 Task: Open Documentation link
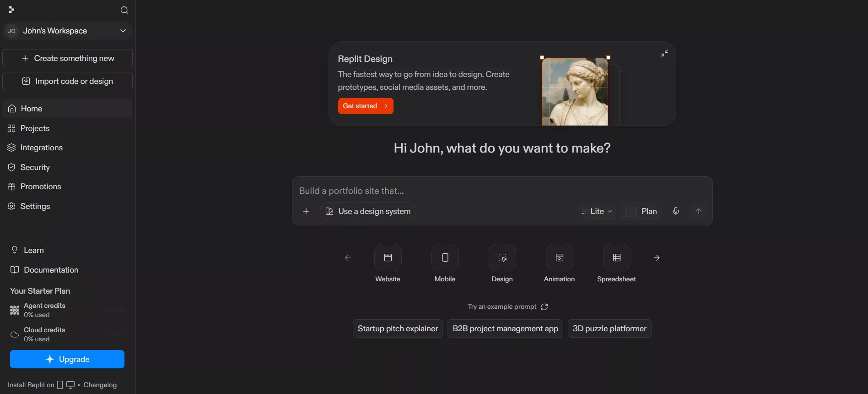pyautogui.click(x=44, y=270)
